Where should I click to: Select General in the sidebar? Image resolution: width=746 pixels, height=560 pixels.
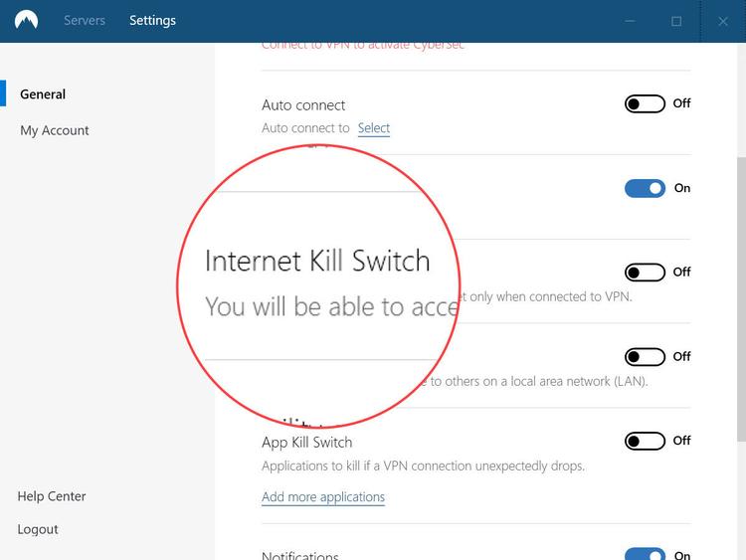tap(43, 94)
